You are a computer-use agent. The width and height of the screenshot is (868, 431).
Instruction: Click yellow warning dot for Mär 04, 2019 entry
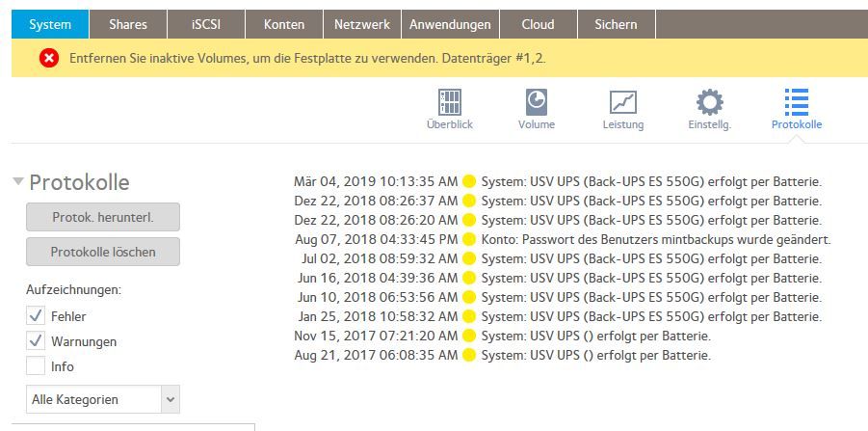(x=469, y=181)
